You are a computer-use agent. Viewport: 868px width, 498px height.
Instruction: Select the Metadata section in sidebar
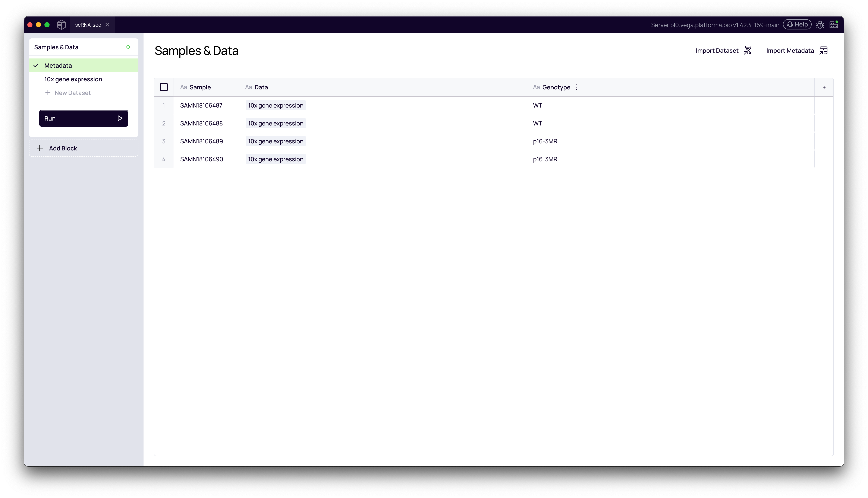pyautogui.click(x=58, y=65)
